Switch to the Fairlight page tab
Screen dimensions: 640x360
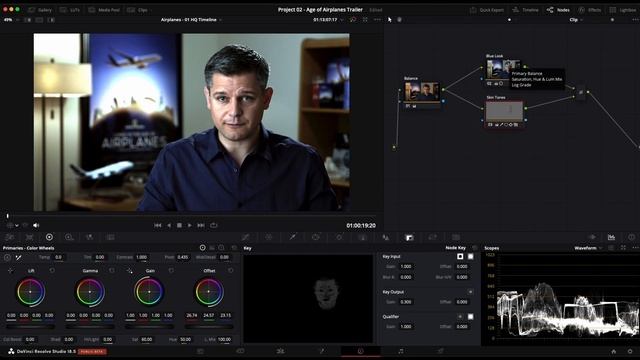(400, 351)
